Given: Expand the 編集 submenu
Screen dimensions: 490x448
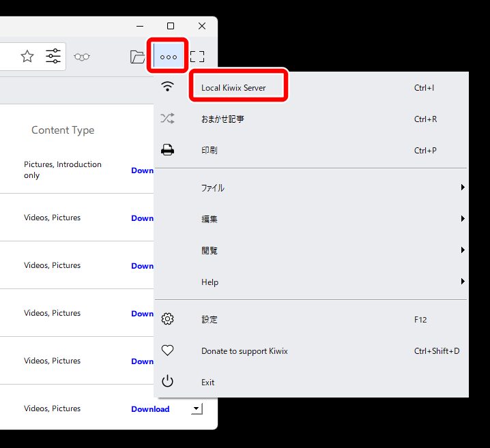Looking at the screenshot, I should pyautogui.click(x=209, y=219).
